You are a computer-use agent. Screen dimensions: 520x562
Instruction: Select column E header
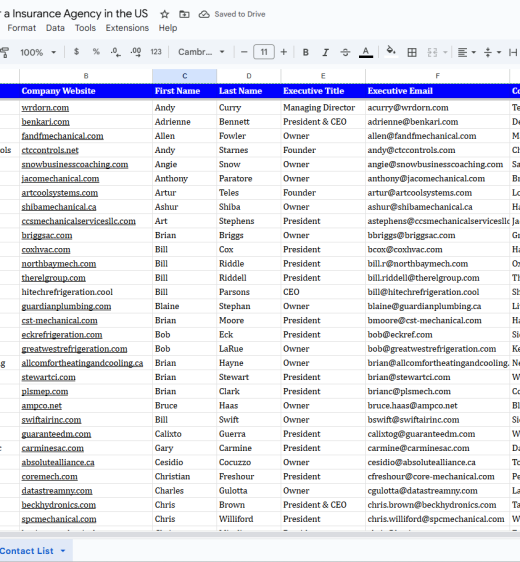[323, 76]
